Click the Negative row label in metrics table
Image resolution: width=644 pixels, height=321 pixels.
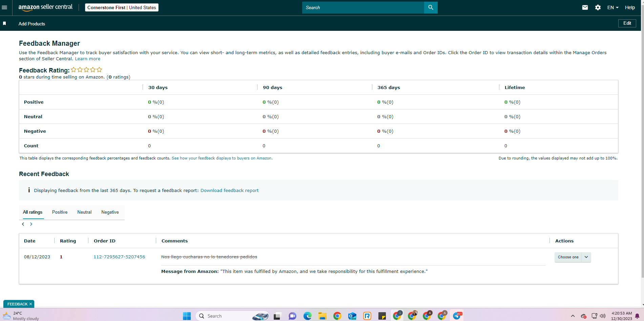click(x=35, y=131)
